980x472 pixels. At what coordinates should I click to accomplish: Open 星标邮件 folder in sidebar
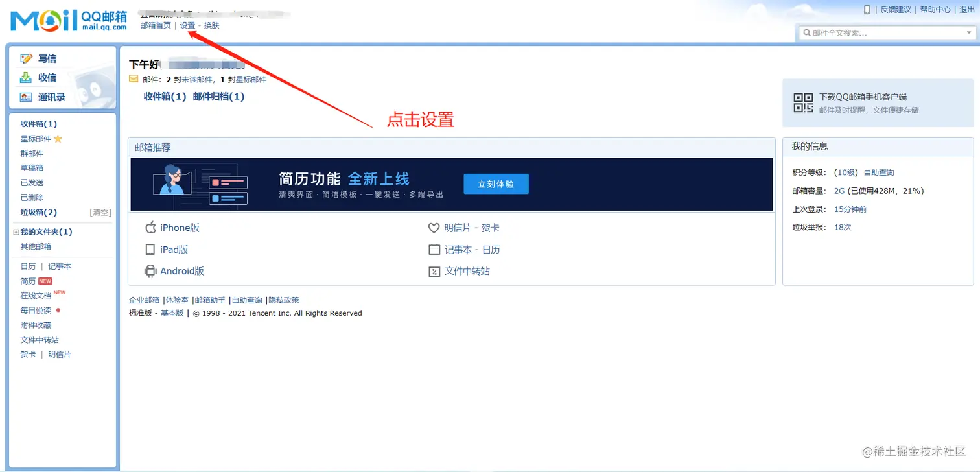coord(36,139)
